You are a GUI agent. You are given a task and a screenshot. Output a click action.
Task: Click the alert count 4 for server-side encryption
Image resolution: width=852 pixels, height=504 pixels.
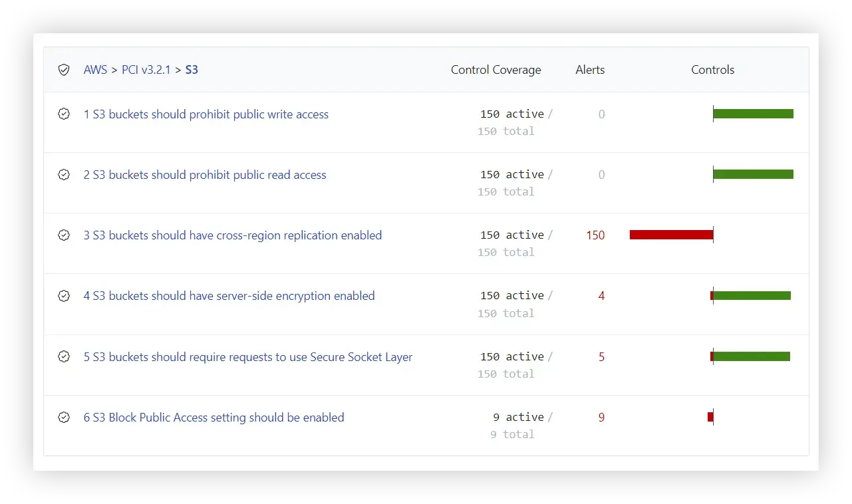601,296
